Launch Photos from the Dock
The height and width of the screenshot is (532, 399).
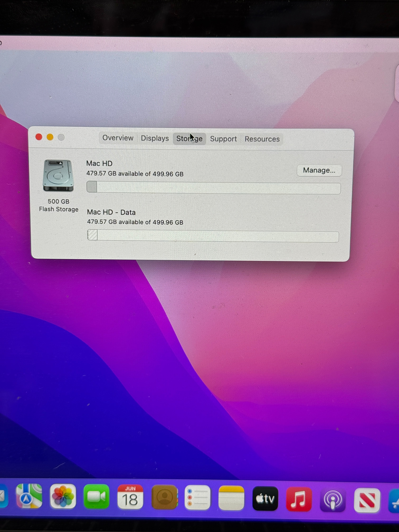coord(63,496)
